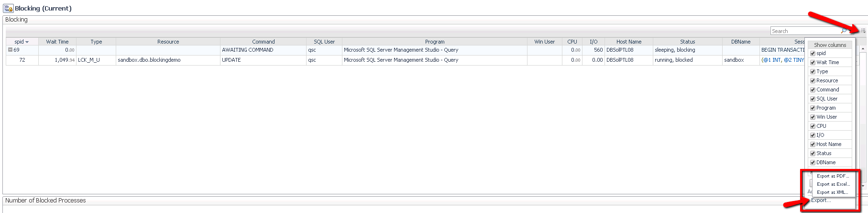Click the Status column header

coord(687,42)
